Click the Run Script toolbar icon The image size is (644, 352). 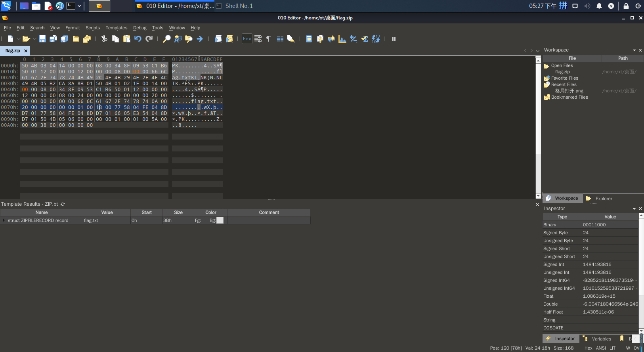218,39
